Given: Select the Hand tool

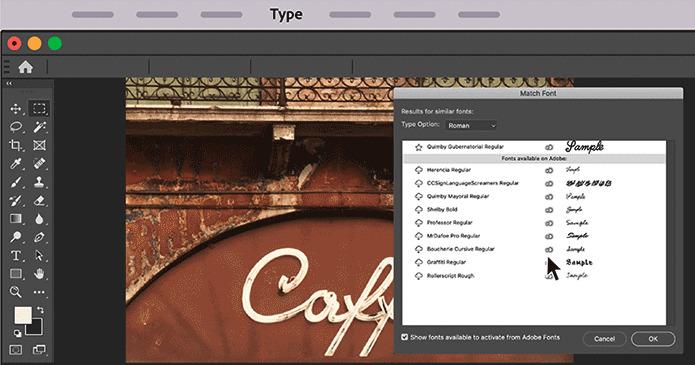Looking at the screenshot, I should coord(39,274).
